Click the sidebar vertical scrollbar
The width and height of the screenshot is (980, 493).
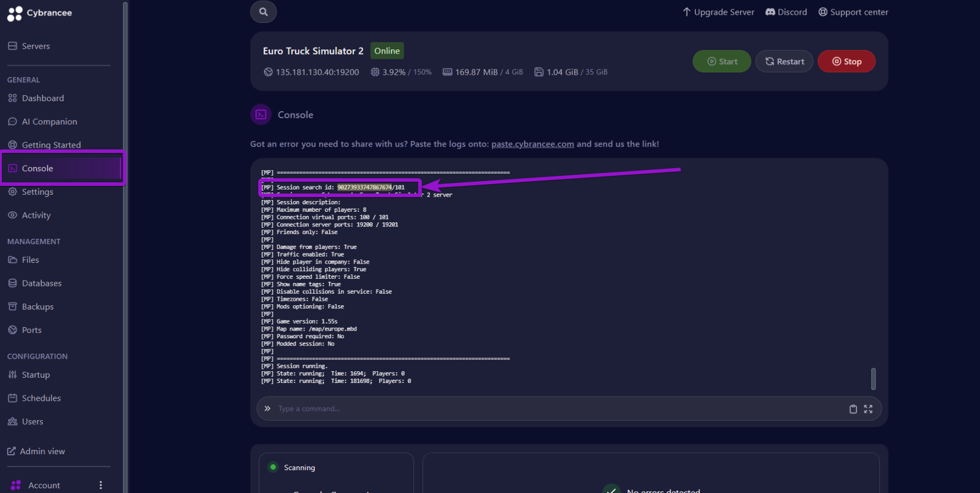tap(125, 246)
